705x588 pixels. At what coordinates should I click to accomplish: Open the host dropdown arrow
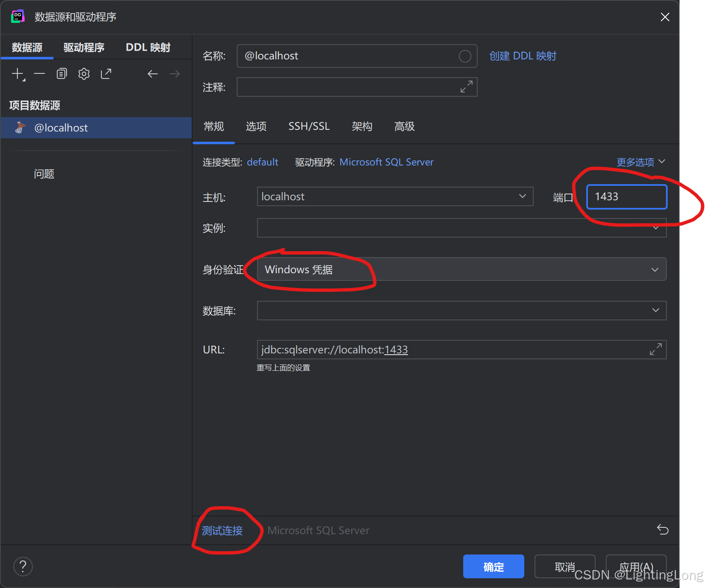point(523,196)
